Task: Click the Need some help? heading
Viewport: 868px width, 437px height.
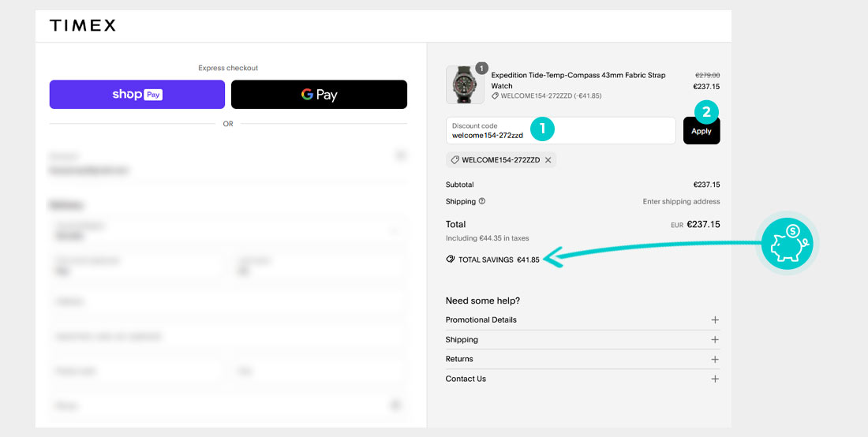Action: coord(483,301)
